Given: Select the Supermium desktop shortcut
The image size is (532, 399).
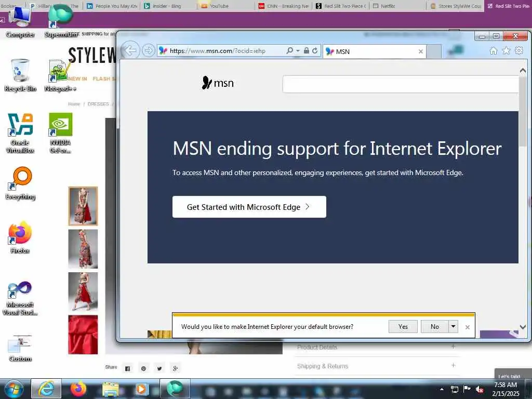Looking at the screenshot, I should point(60,22).
